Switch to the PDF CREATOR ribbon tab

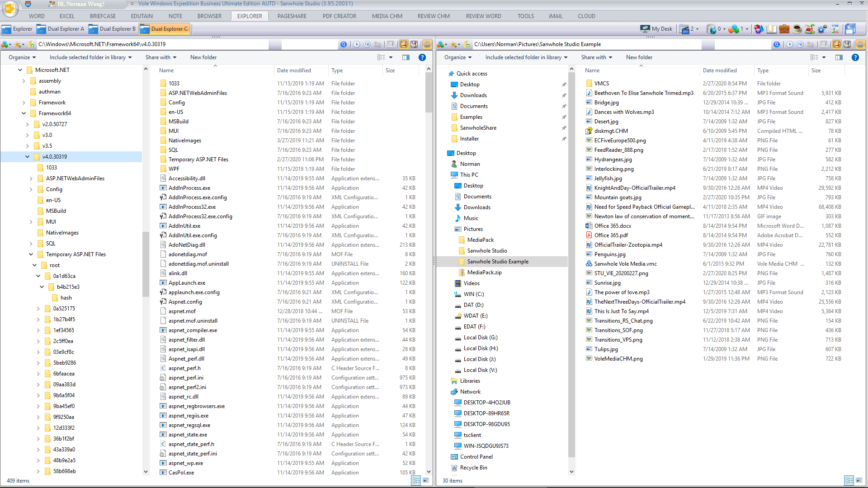tap(339, 16)
